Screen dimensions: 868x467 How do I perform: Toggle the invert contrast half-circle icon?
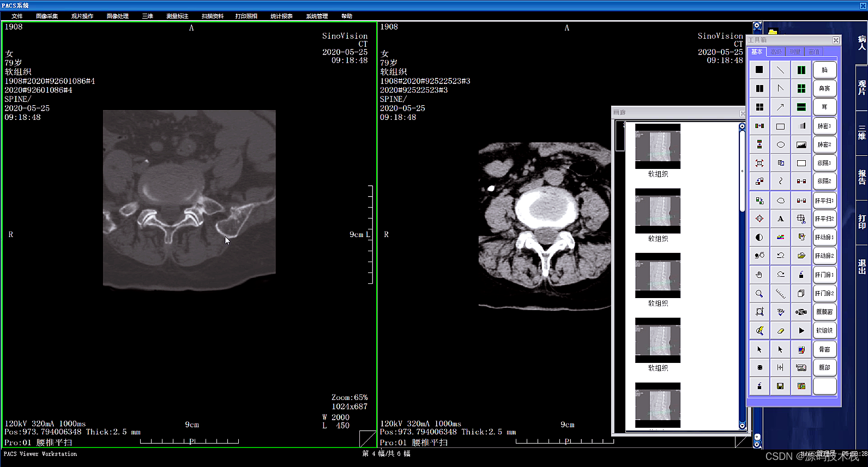(x=759, y=237)
